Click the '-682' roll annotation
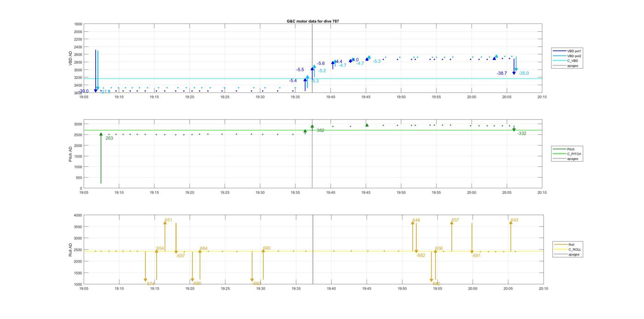The width and height of the screenshot is (644, 319). tap(420, 255)
